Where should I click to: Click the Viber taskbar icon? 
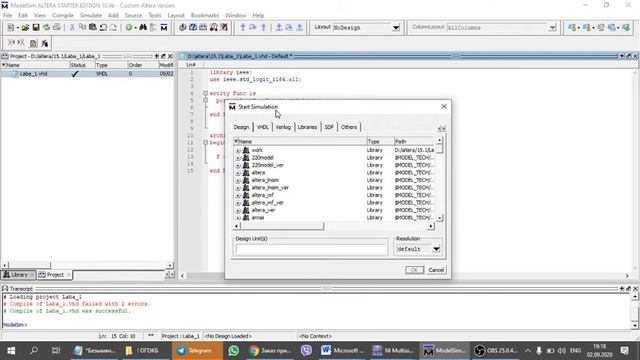pos(306,351)
